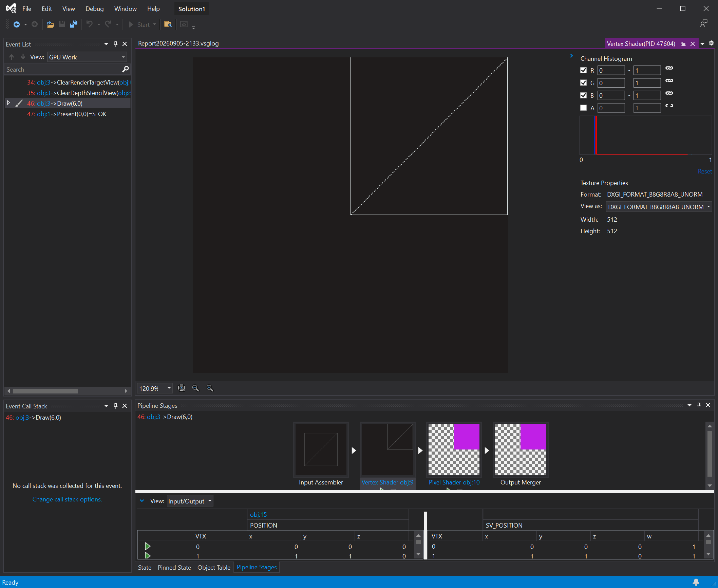The width and height of the screenshot is (718, 588).
Task: Click the unlinked icon for A channel
Action: click(669, 106)
